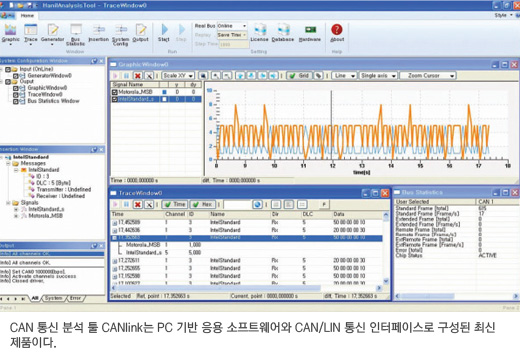Toggle the Grid button in graph toolbar

coord(299,76)
